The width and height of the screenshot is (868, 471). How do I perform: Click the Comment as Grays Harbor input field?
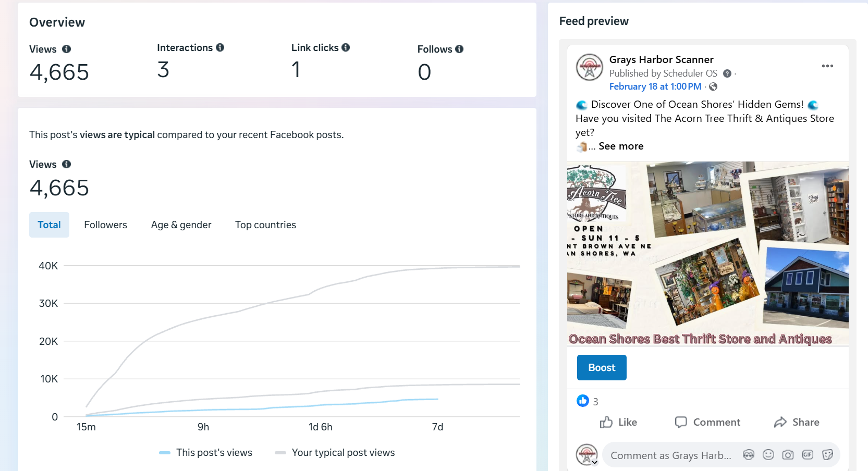(670, 455)
